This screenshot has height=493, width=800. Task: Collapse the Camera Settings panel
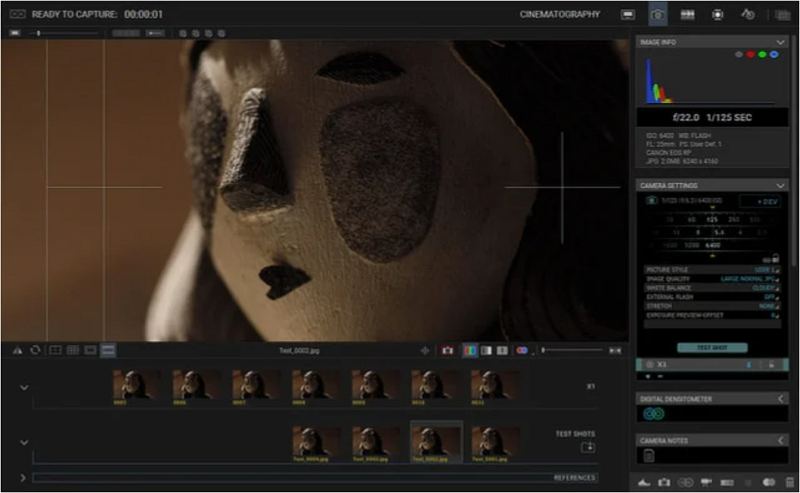coord(781,185)
